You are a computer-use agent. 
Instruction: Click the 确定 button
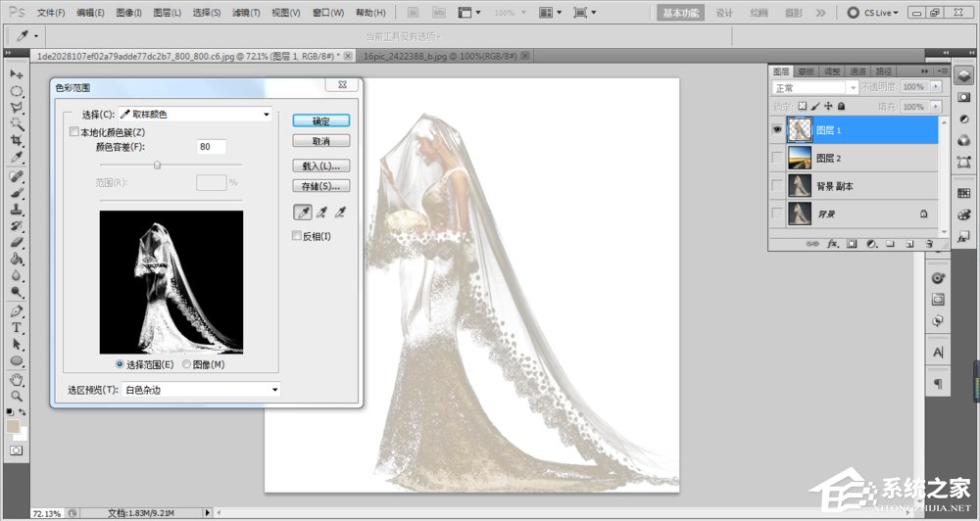pos(320,120)
